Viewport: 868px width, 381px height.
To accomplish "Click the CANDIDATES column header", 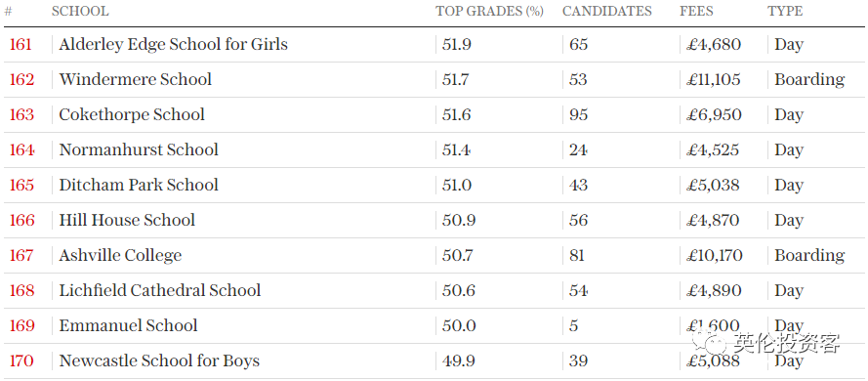I will pyautogui.click(x=606, y=11).
